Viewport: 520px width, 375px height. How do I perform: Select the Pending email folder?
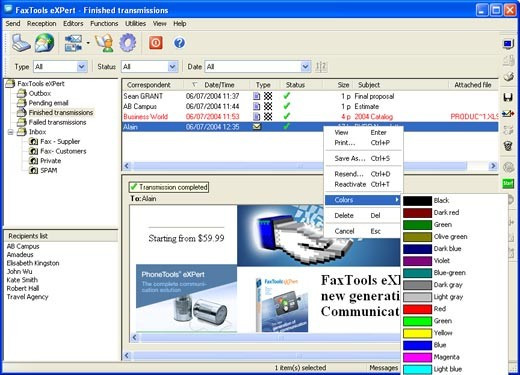point(48,103)
